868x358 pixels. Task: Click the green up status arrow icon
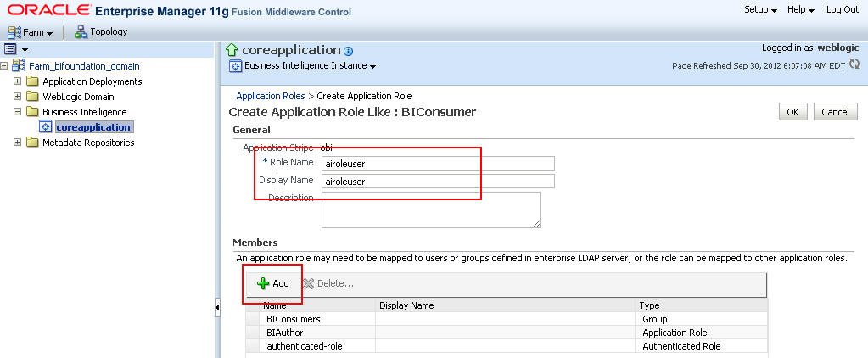(x=232, y=50)
